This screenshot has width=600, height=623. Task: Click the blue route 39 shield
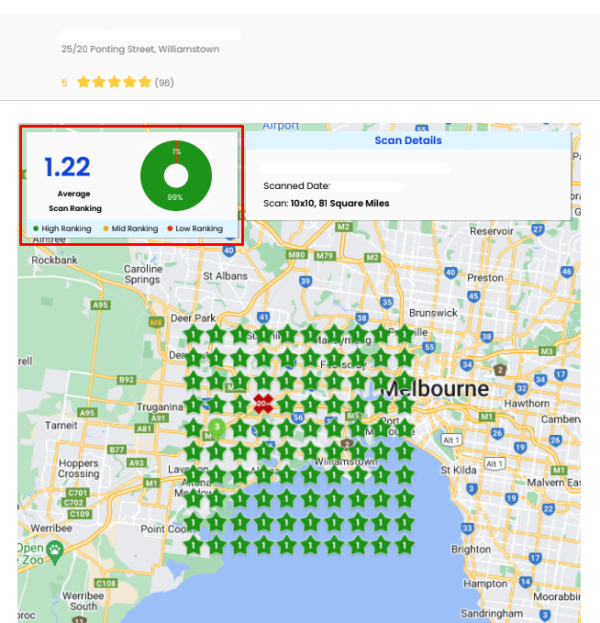point(305,282)
